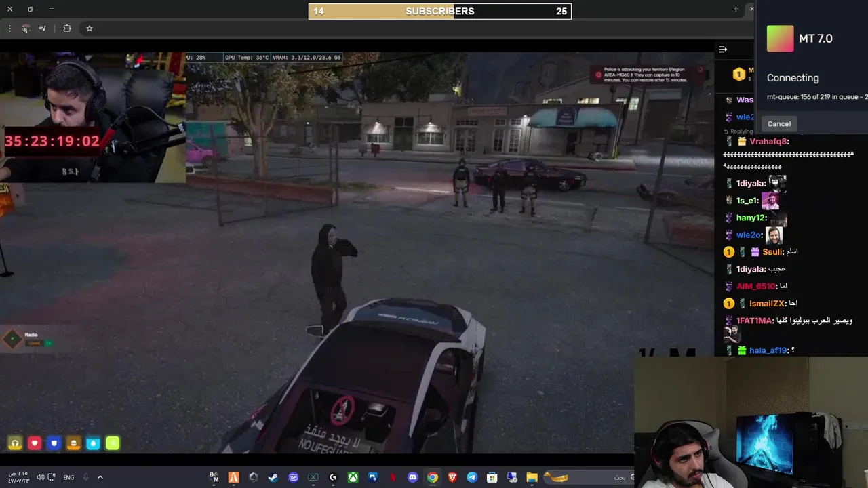Open the browser extensions puzzle icon
This screenshot has width=868, height=488.
tap(66, 28)
